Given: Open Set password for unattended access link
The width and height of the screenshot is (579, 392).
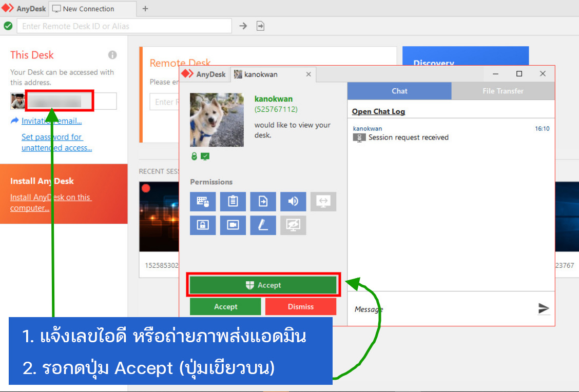Looking at the screenshot, I should point(56,142).
